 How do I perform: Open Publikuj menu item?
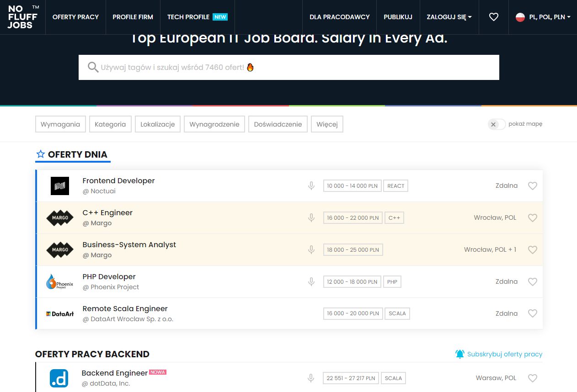398,17
